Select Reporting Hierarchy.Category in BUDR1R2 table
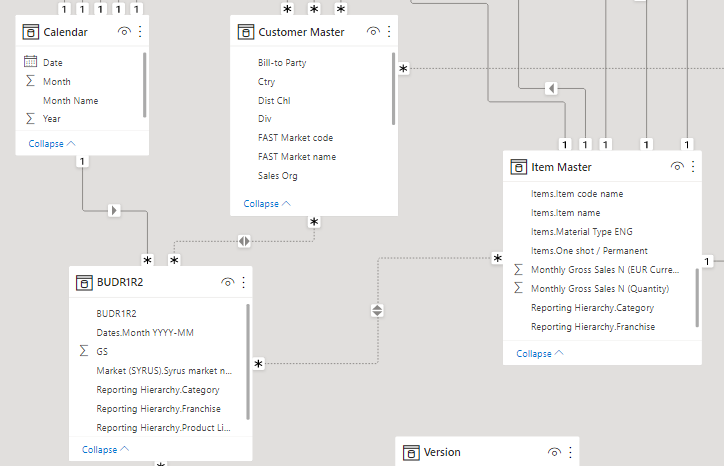 (158, 389)
